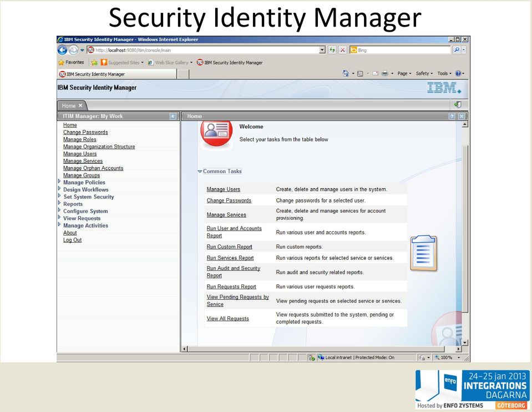Click About link in navigation
Viewport: 532px width, 412px height.
click(x=70, y=233)
